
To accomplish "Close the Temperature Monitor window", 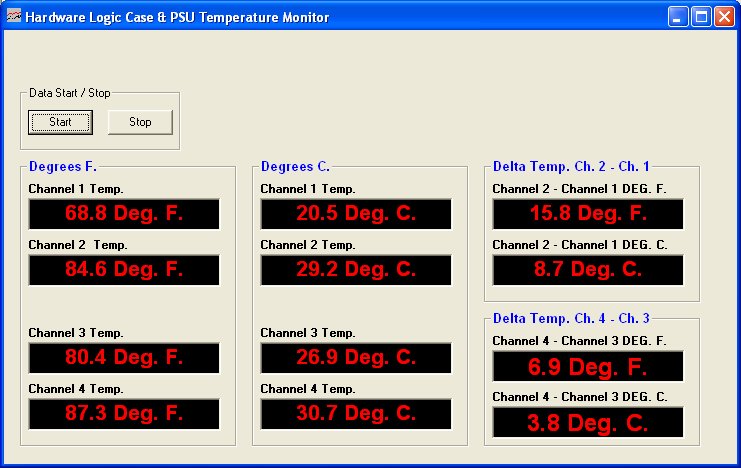I will [724, 17].
